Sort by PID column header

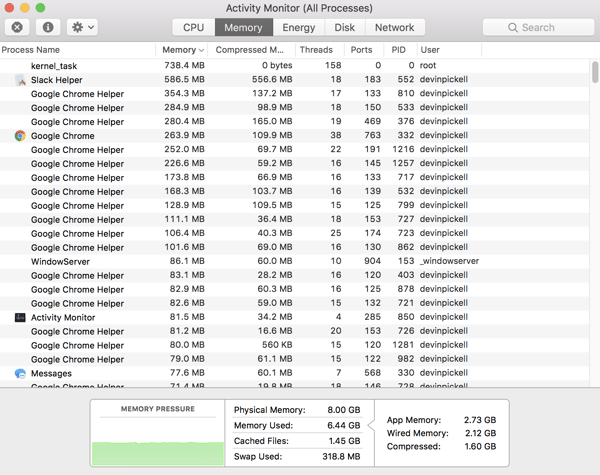point(398,50)
